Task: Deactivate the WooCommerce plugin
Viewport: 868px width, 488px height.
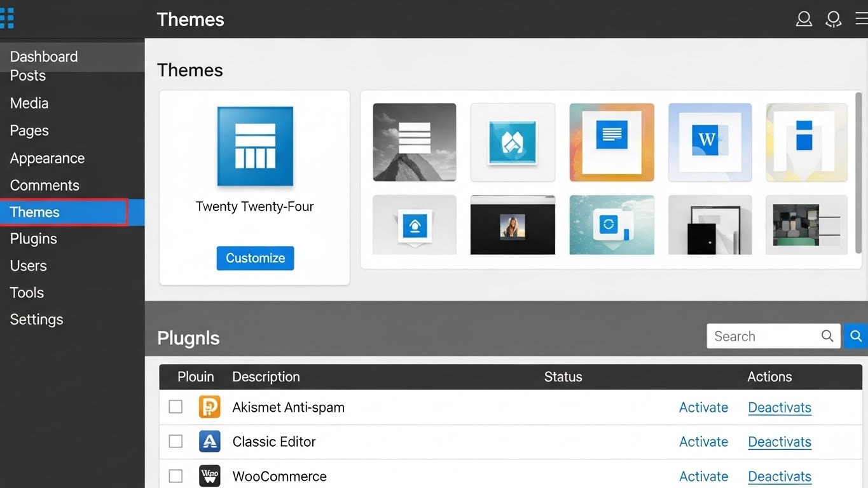Action: pos(780,476)
